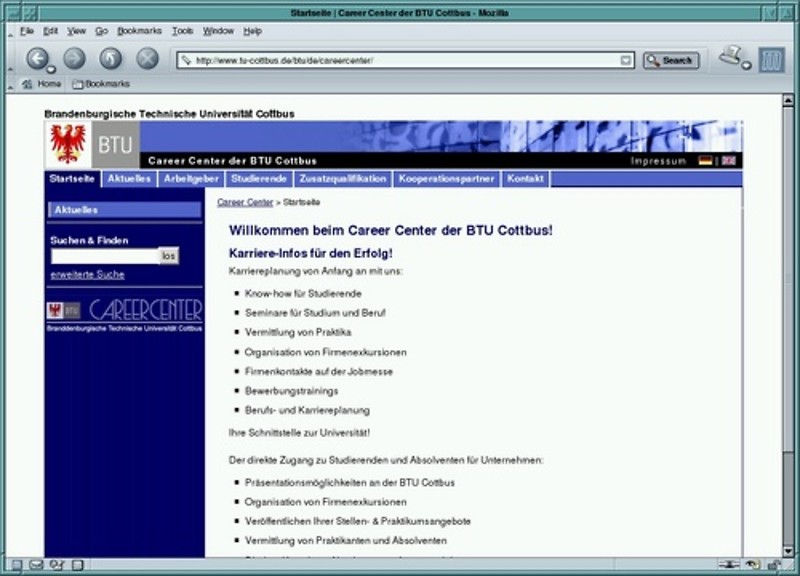Click the 'Vermittlung von Praktika' list item
This screenshot has width=800, height=576.
point(298,333)
